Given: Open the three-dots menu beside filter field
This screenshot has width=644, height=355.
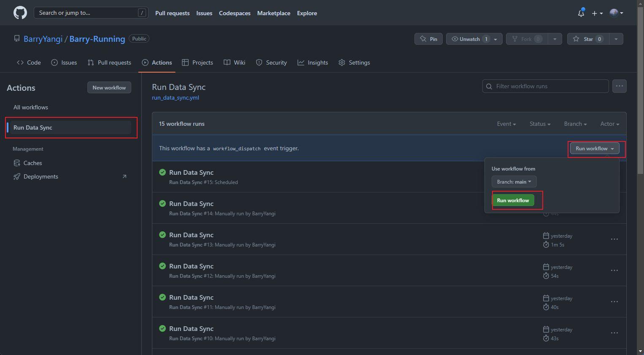Looking at the screenshot, I should tap(620, 86).
